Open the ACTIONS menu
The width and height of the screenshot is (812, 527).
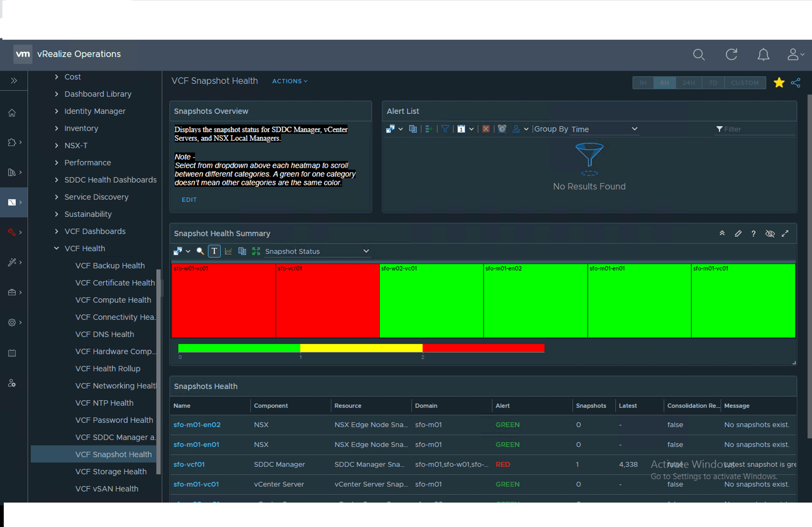point(289,81)
